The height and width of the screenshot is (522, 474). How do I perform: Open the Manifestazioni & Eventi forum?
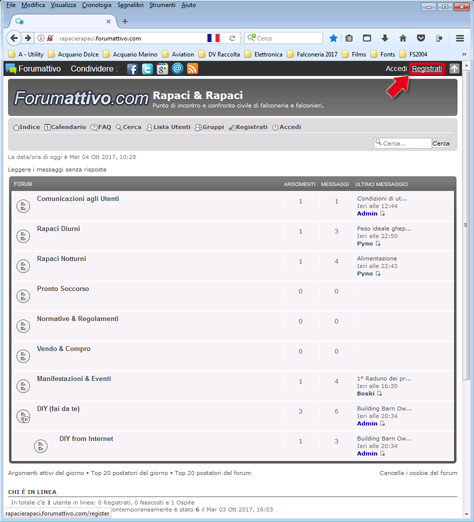pyautogui.click(x=74, y=379)
